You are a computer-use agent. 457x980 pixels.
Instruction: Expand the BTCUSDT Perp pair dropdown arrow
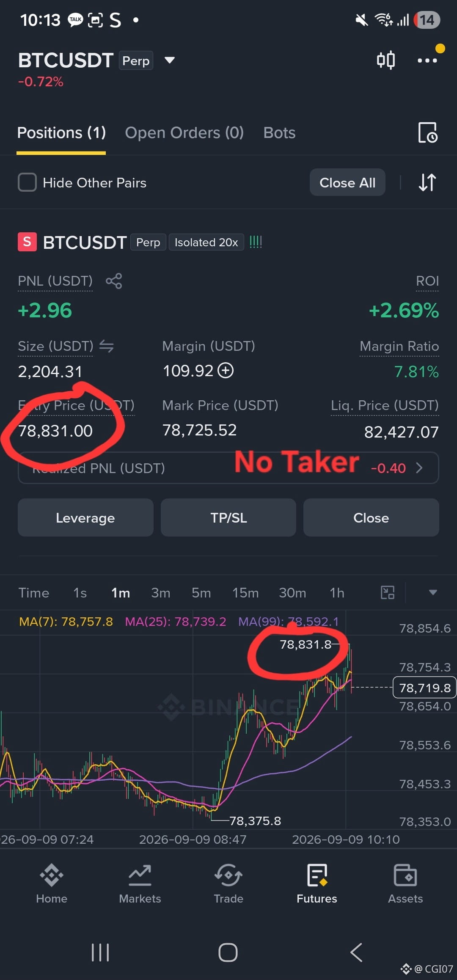tap(170, 60)
